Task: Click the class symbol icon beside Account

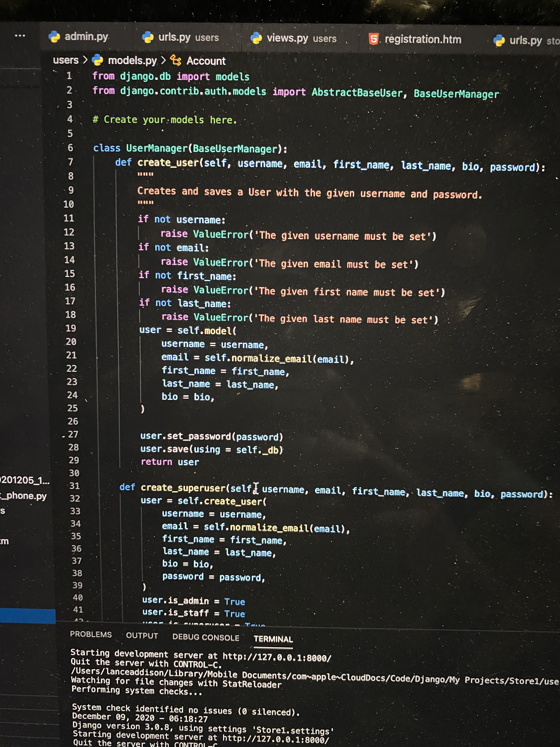Action: click(x=176, y=60)
